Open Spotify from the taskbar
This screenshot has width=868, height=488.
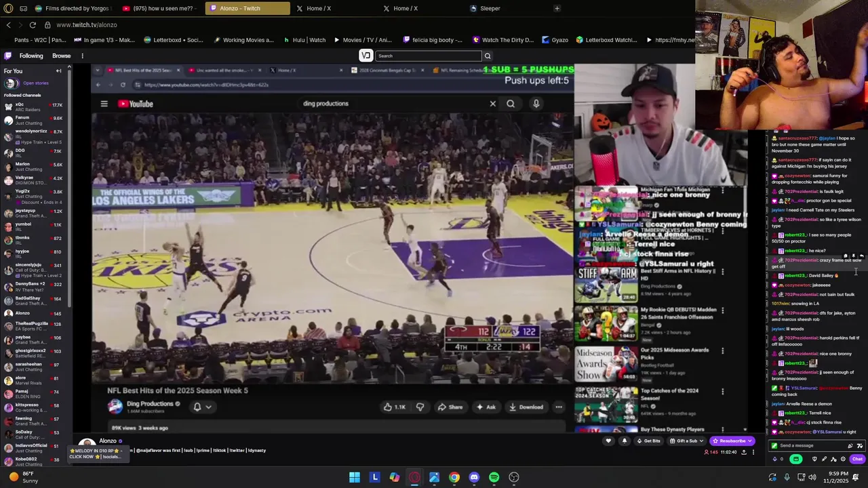click(x=494, y=477)
